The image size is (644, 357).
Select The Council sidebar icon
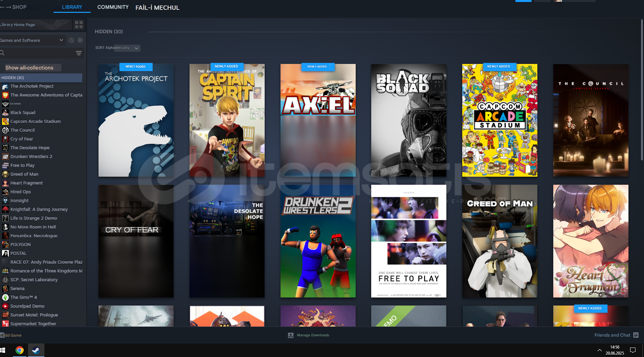(x=5, y=130)
